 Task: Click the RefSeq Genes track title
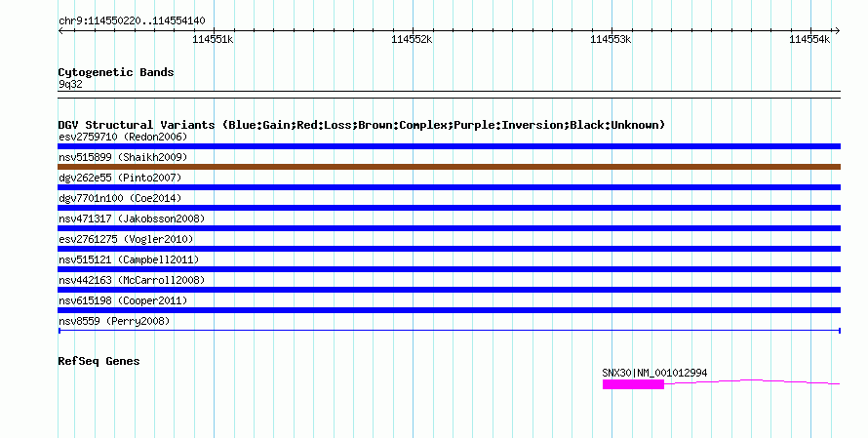pyautogui.click(x=99, y=361)
